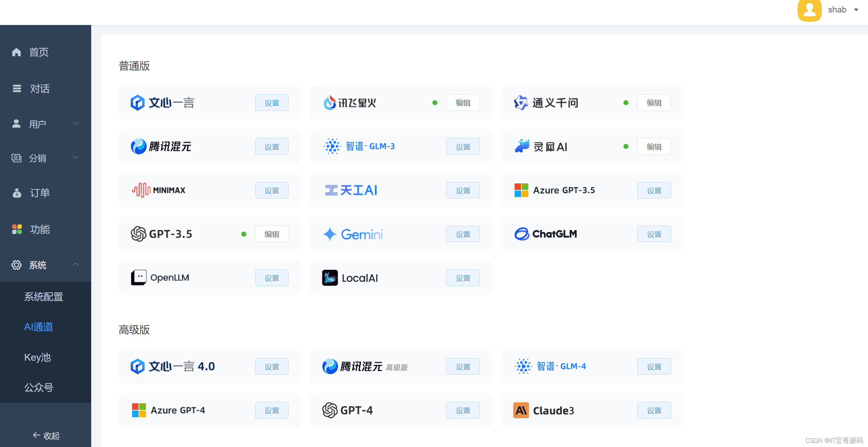Click the gear icon beside 系统
This screenshot has width=868, height=447.
(16, 265)
